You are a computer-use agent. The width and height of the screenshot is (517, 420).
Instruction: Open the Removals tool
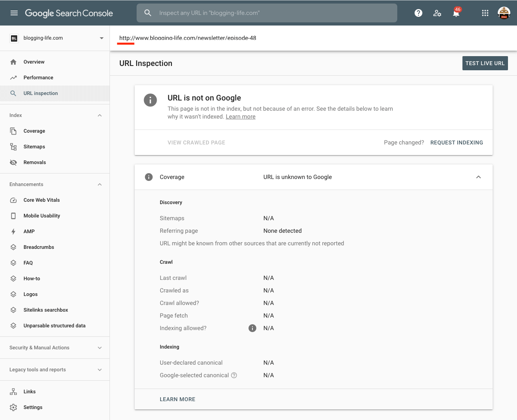pos(35,162)
